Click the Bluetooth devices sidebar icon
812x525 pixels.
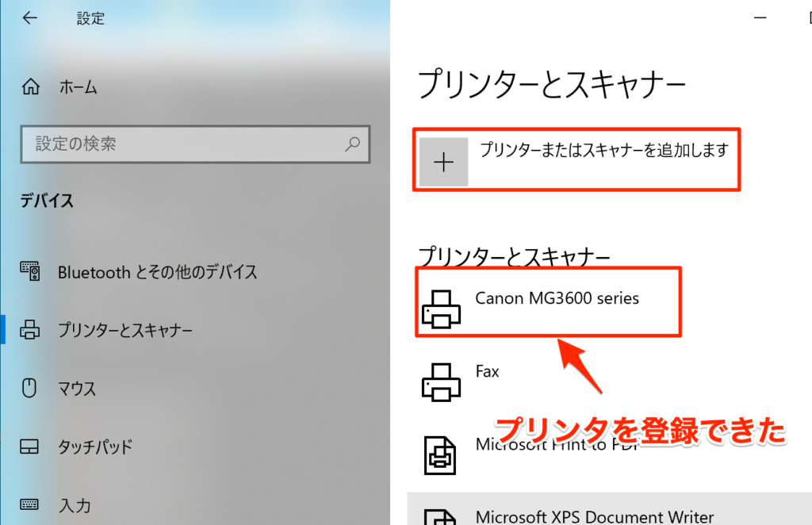(x=30, y=270)
